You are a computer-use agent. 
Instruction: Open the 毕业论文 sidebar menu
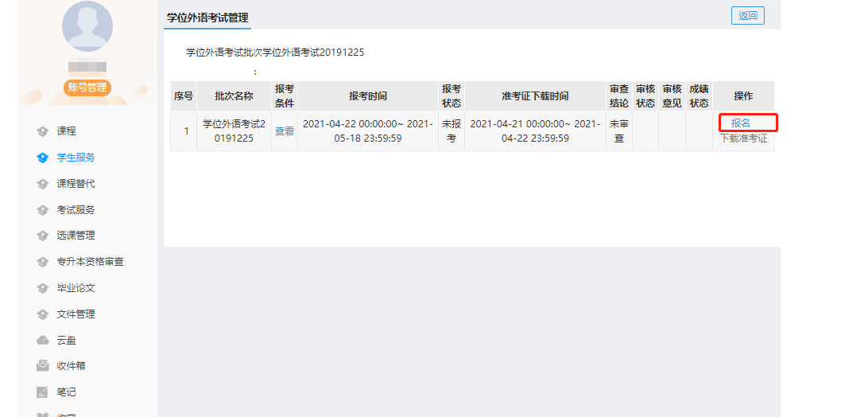click(76, 288)
